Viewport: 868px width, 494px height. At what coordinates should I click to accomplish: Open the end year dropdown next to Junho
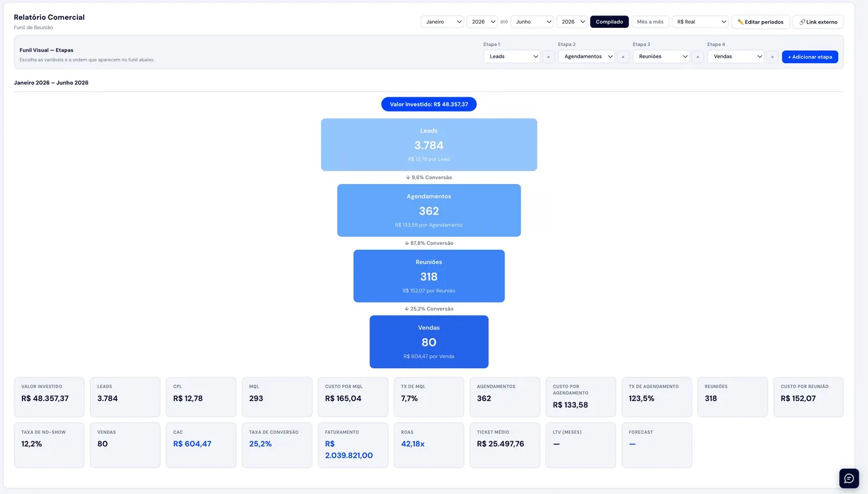coord(572,22)
